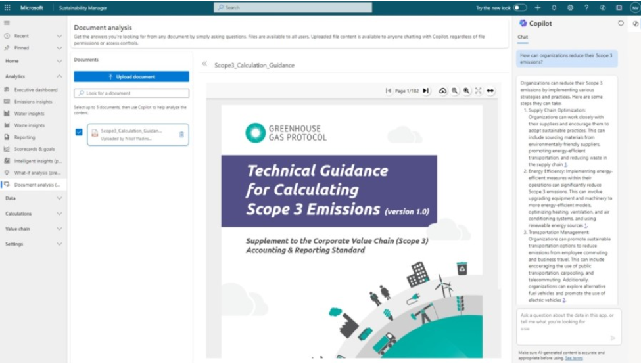Open the user account avatar

click(x=635, y=7)
